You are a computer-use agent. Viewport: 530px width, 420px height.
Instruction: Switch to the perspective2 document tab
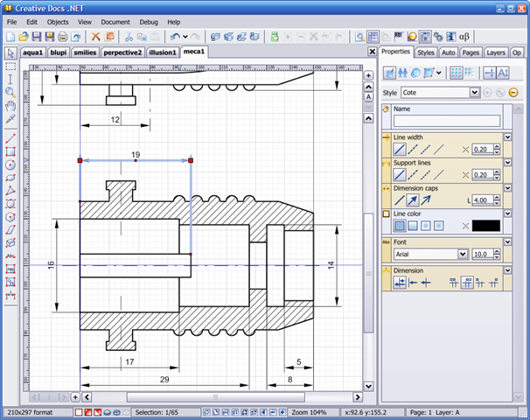(122, 52)
